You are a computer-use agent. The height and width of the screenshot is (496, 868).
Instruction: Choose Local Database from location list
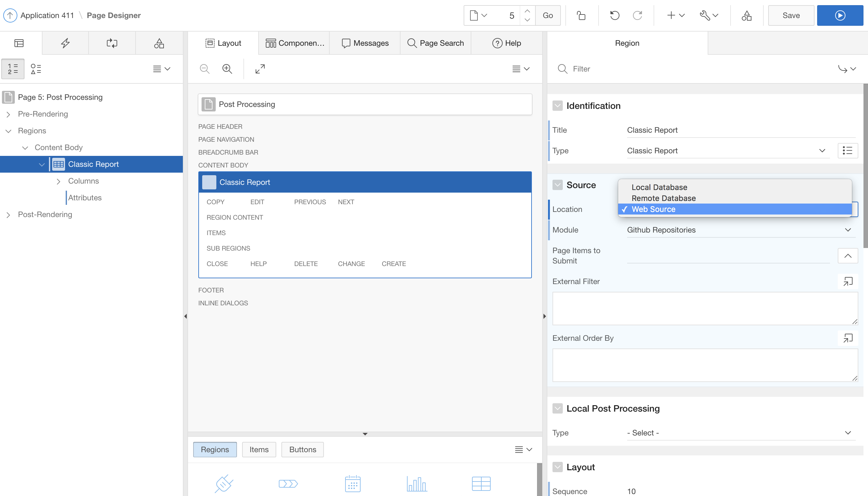[659, 187]
